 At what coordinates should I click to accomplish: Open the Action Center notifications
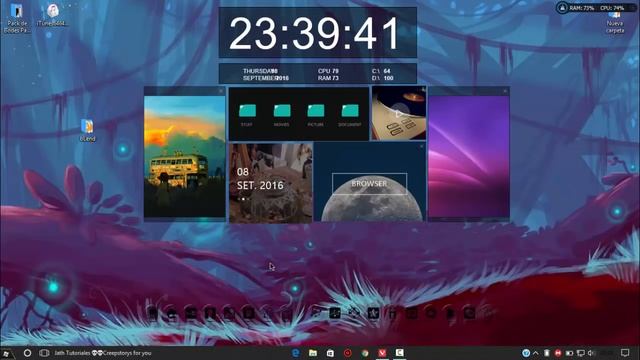[x=625, y=353]
